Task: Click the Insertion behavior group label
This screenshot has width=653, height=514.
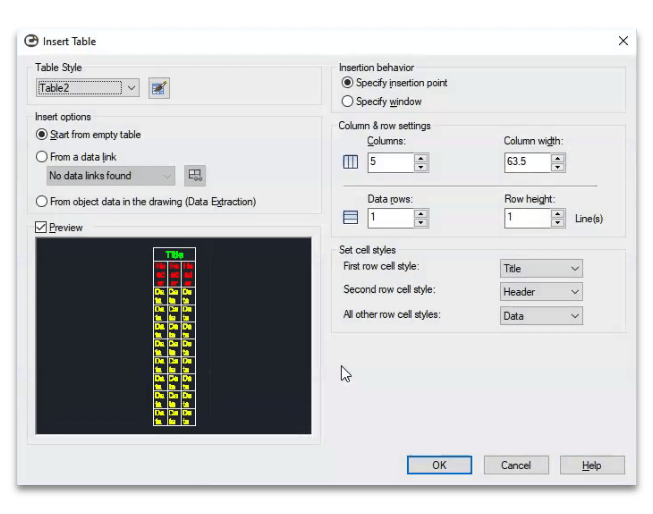Action: [x=376, y=67]
